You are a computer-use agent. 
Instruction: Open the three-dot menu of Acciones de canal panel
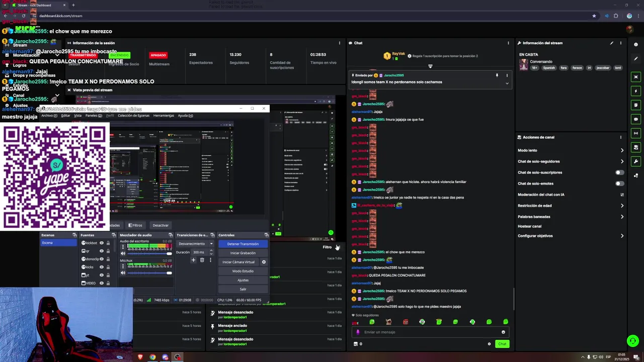[x=621, y=137]
